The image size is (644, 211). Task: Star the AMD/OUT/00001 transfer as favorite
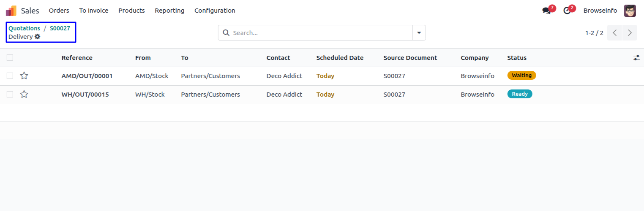[x=24, y=76]
